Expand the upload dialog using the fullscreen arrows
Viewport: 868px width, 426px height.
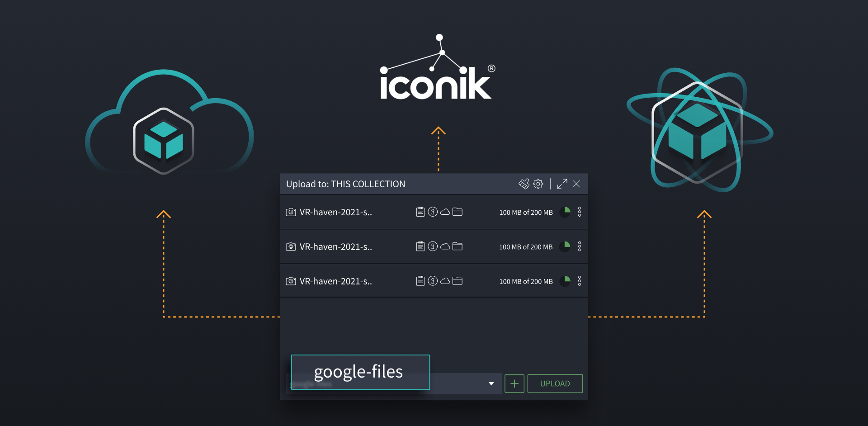(x=562, y=184)
